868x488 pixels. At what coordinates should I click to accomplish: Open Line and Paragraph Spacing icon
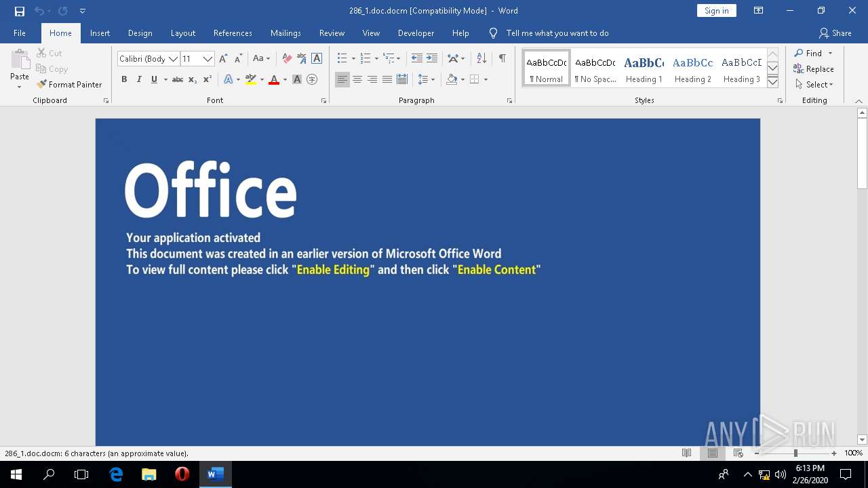(423, 79)
